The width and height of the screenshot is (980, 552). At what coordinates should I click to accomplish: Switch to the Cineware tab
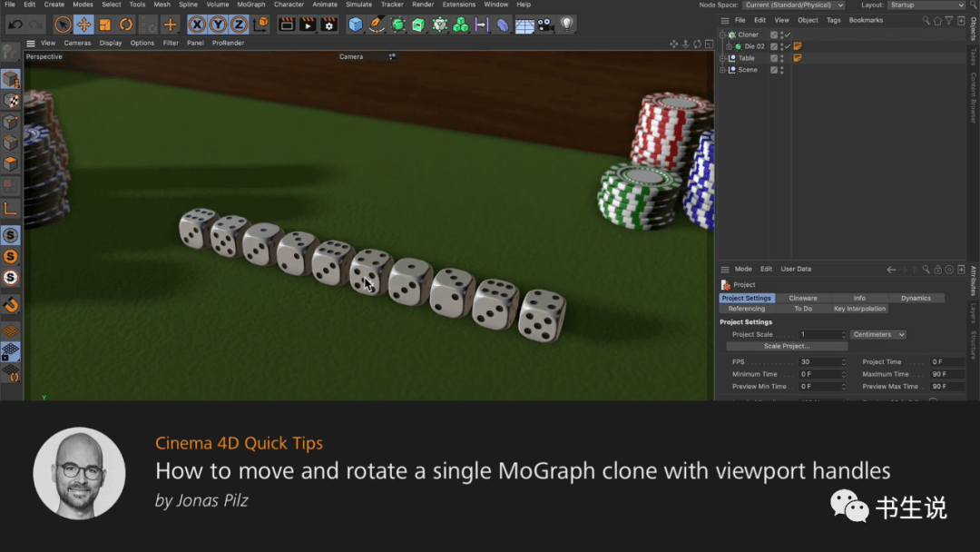[x=802, y=298]
